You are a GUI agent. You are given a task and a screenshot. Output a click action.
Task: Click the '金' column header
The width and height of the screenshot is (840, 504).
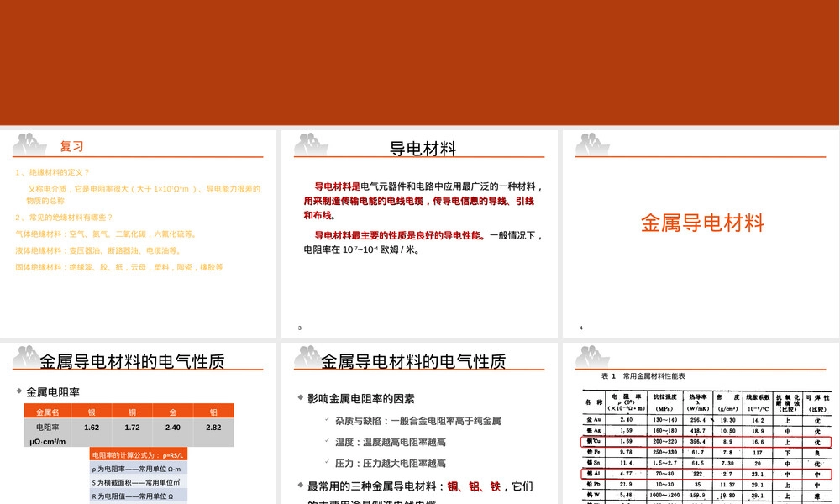click(173, 412)
